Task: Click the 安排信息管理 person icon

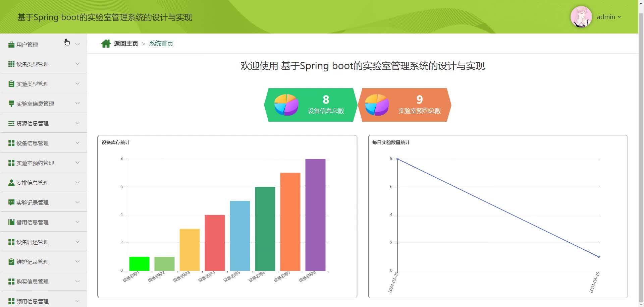Action: tap(11, 183)
